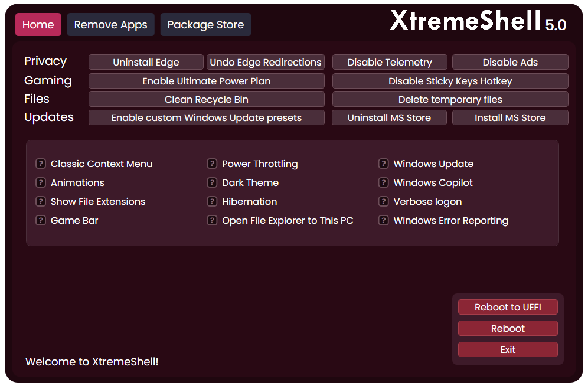Click the help icon next to Hibernation

point(212,201)
